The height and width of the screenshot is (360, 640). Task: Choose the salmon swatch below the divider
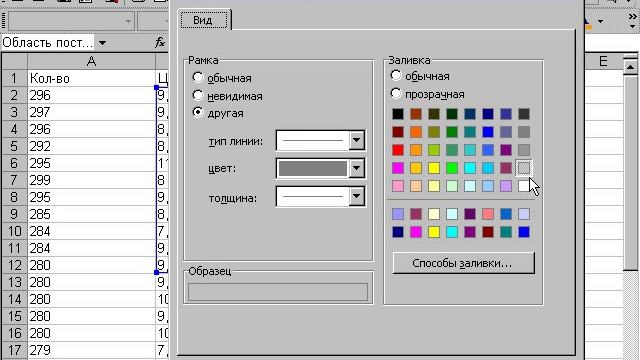[488, 214]
